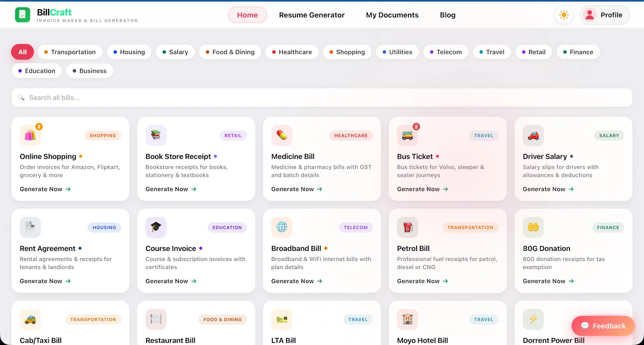Filter bills by Finance chip
Image resolution: width=644 pixels, height=345 pixels.
578,52
